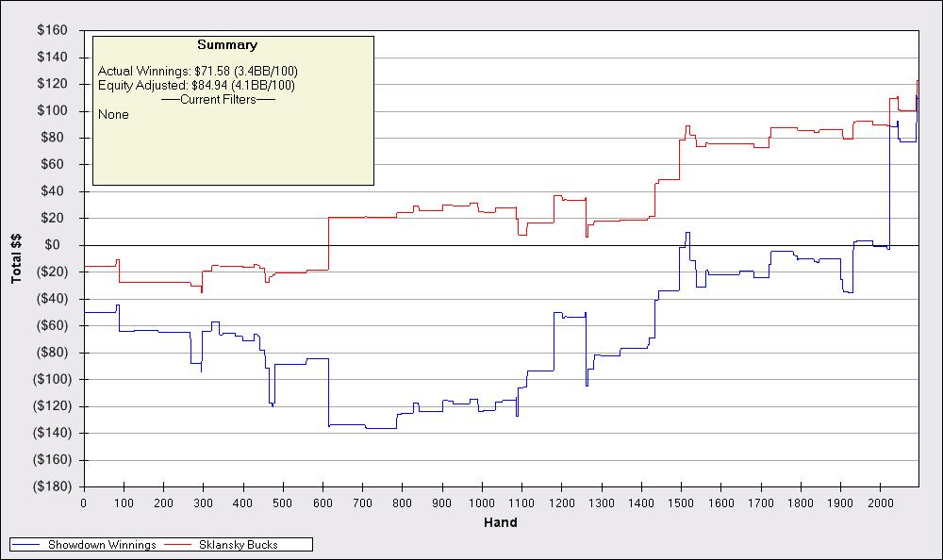Screen dimensions: 943x560
Task: Click the ($180) y-axis label
Action: [x=48, y=486]
